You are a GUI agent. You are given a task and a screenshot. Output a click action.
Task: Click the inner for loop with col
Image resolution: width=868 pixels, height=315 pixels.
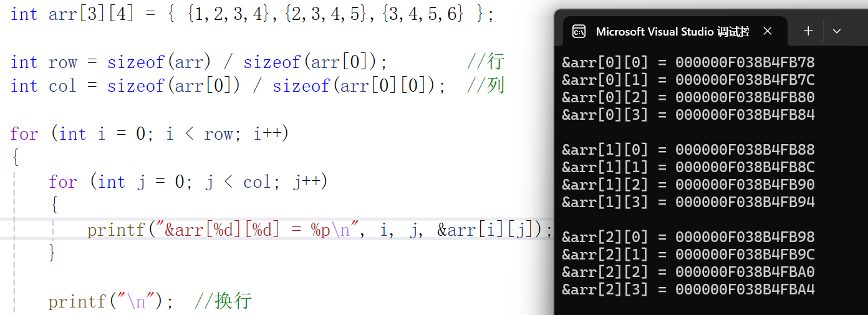tap(188, 182)
